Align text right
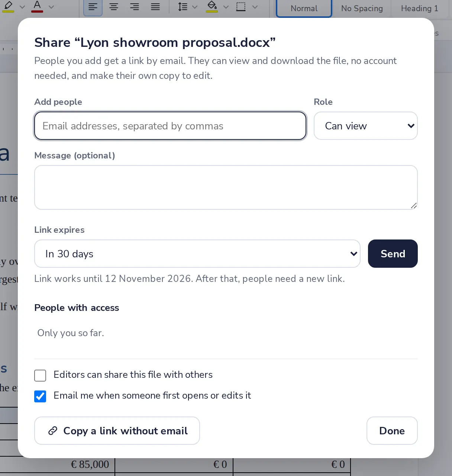 [135, 7]
